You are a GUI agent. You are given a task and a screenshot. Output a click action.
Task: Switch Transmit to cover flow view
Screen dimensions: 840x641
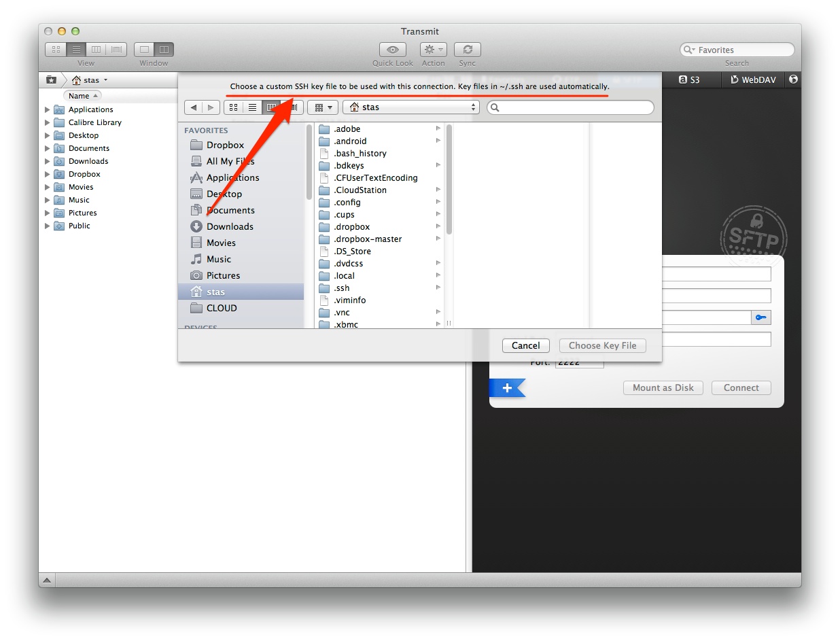117,50
